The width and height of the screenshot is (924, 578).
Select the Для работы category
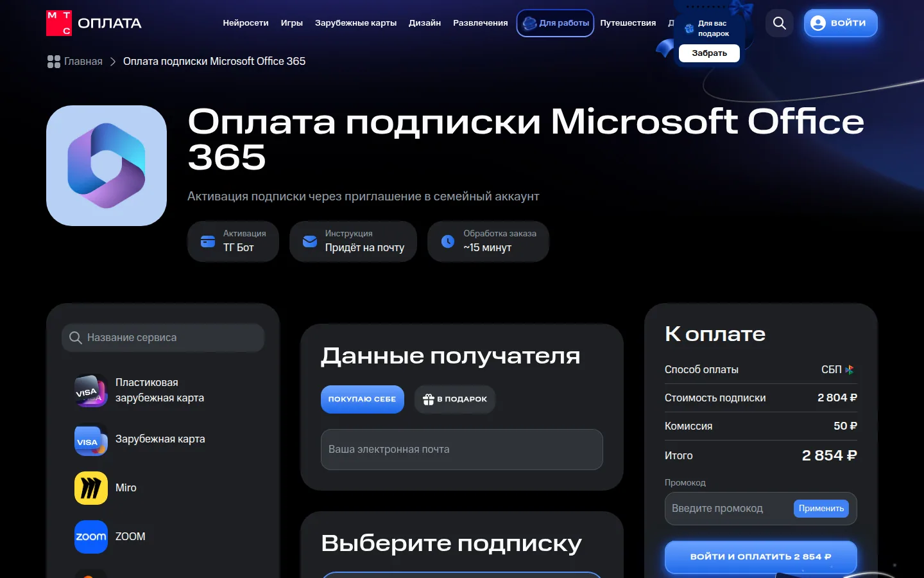click(x=556, y=23)
